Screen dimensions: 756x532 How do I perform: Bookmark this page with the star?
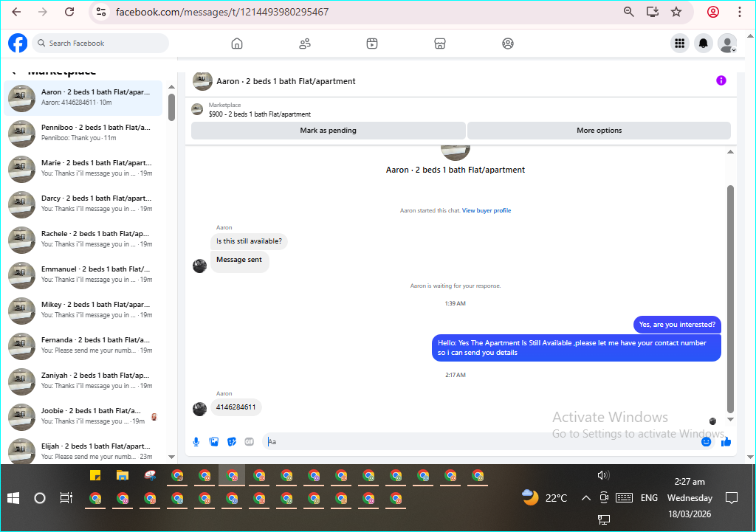[x=676, y=12]
